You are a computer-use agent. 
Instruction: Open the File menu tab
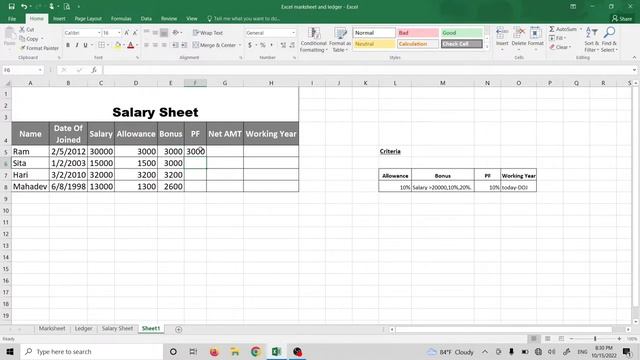click(12, 19)
